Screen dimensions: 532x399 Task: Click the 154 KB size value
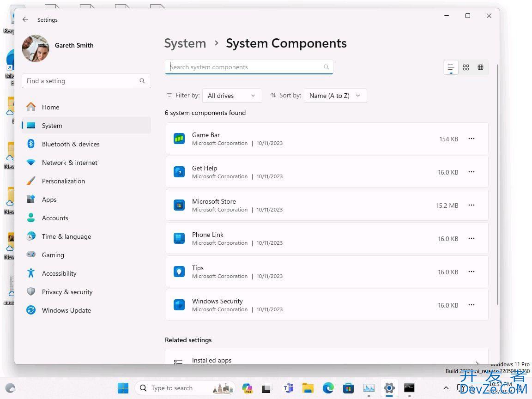click(448, 139)
